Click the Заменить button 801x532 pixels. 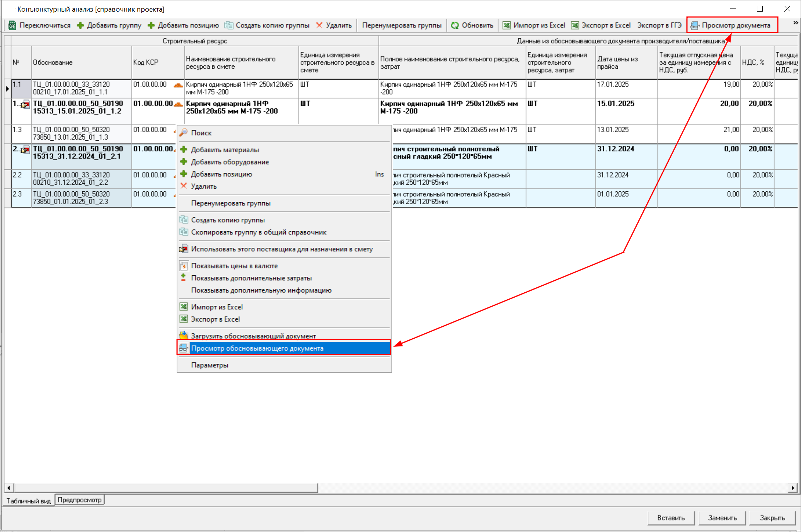(722, 518)
